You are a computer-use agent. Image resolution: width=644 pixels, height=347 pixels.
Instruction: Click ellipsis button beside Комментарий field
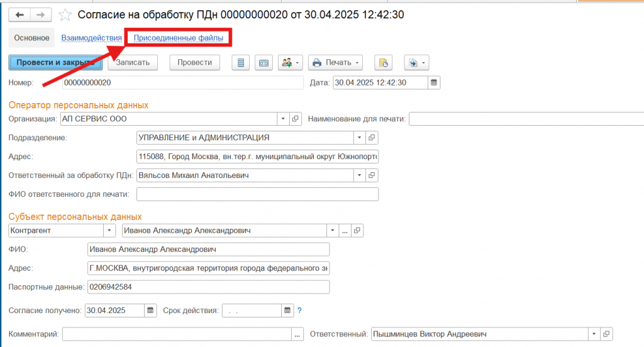[298, 334]
